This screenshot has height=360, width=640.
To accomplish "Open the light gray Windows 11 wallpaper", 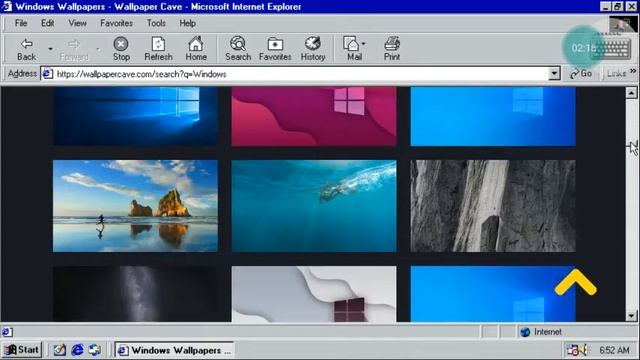I will point(314,294).
